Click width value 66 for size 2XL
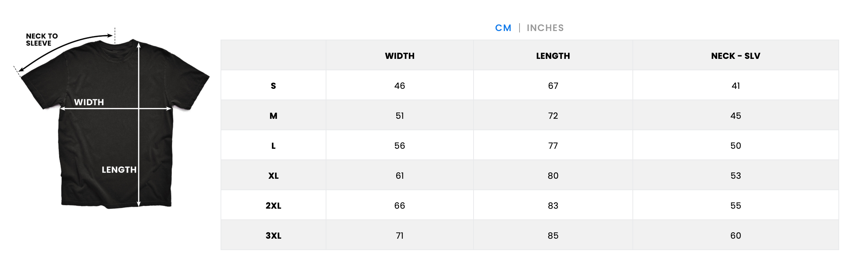Screen dimensions: 868x274 400,206
